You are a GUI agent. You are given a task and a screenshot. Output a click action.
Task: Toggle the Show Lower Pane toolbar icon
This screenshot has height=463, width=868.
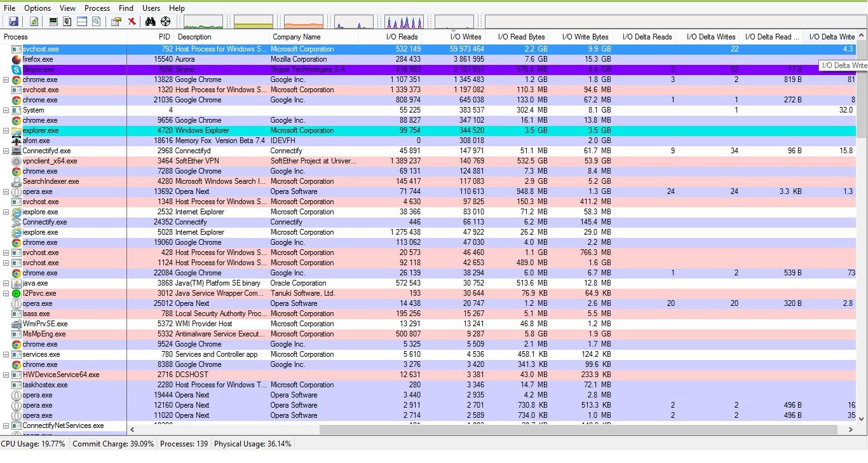82,22
